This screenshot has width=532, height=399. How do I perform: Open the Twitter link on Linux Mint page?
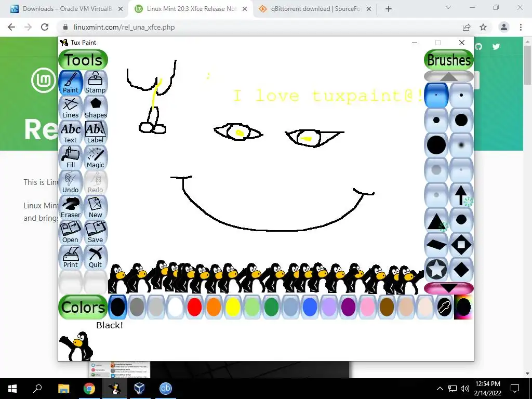(x=496, y=46)
